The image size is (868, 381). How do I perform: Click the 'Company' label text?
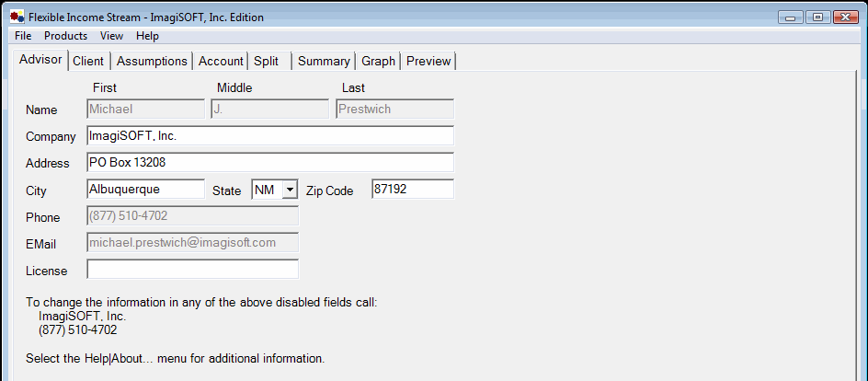coord(51,137)
